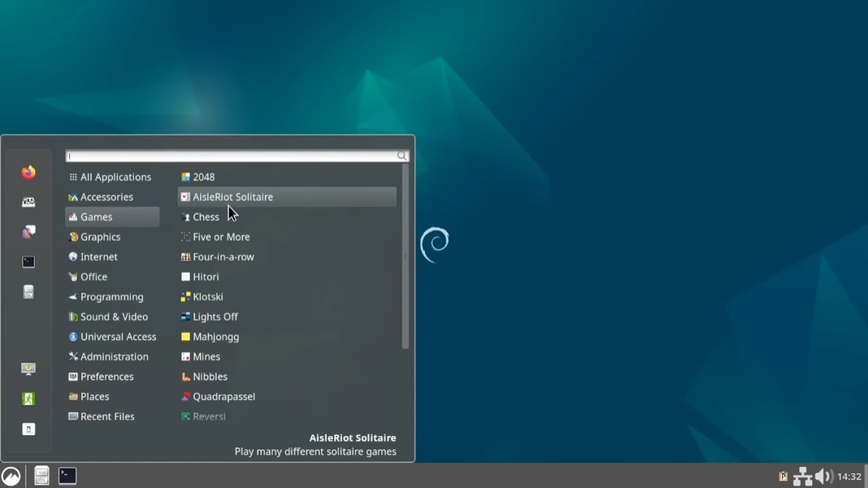
Task: Click the Lock Screen icon in sidebar
Action: 28,369
